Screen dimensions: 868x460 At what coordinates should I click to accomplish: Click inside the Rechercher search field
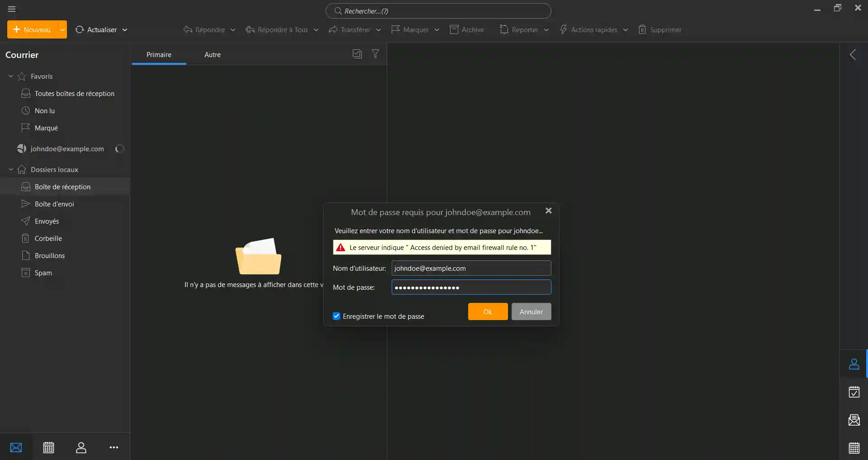(438, 11)
